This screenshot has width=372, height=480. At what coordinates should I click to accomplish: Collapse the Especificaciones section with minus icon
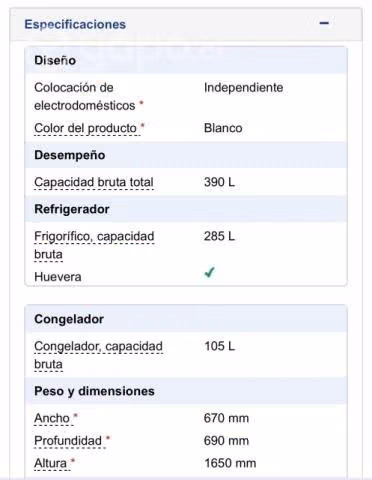[324, 23]
